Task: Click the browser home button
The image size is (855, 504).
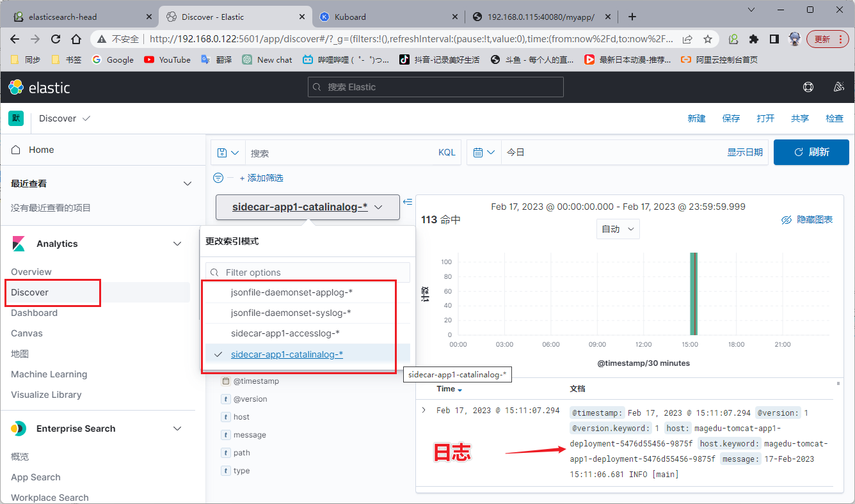Action: pyautogui.click(x=76, y=39)
